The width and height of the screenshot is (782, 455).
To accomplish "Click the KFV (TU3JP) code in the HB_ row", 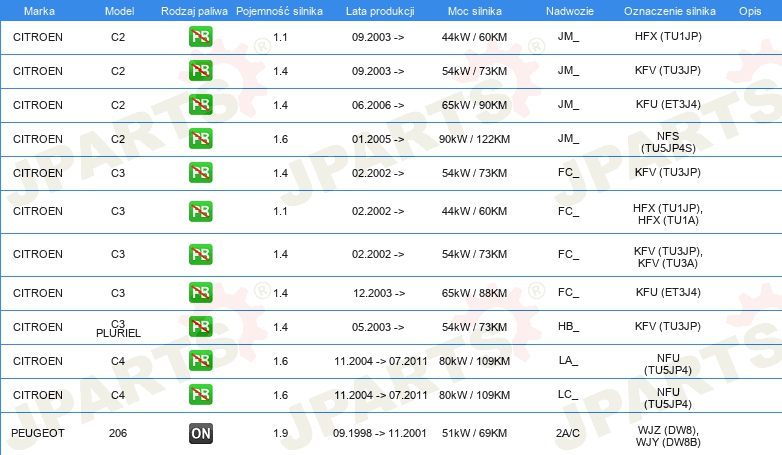I will (668, 326).
